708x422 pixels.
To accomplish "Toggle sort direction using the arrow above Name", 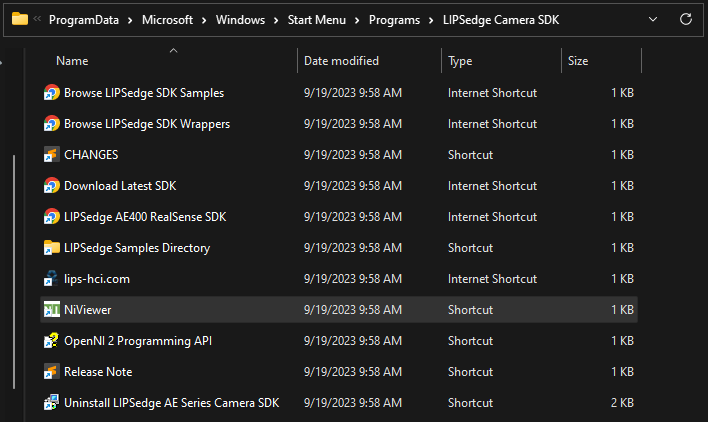I will (x=173, y=51).
